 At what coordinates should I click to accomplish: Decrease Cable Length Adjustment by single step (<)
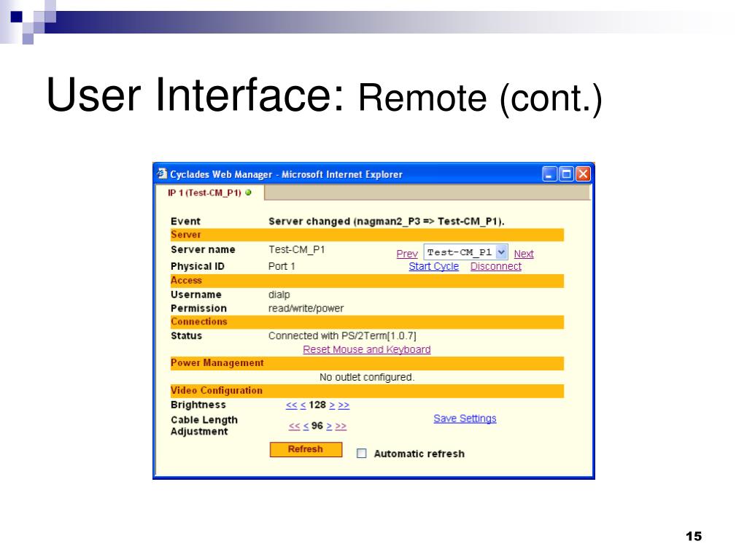pyautogui.click(x=306, y=426)
